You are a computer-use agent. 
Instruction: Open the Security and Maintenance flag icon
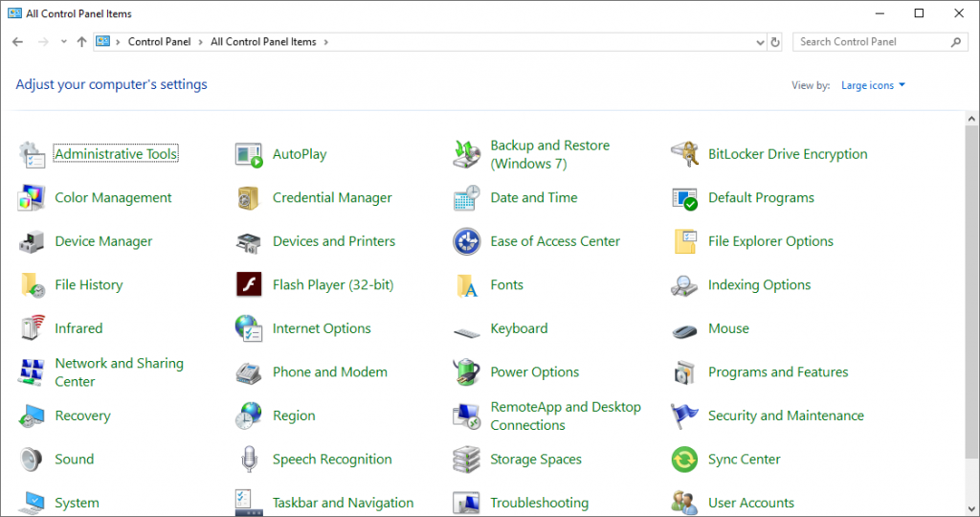[x=684, y=416]
